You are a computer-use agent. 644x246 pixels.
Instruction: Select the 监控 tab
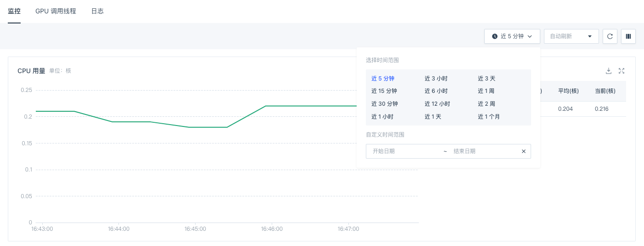click(14, 11)
